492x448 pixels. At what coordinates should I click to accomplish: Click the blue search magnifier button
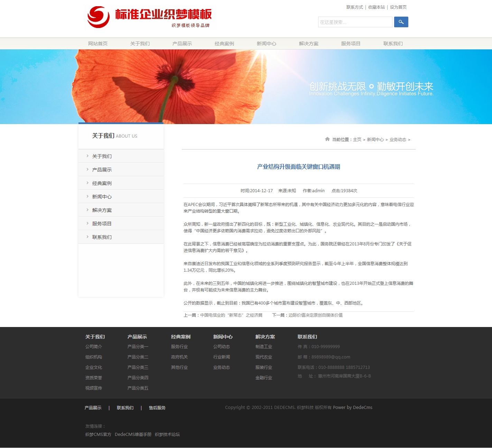(401, 22)
